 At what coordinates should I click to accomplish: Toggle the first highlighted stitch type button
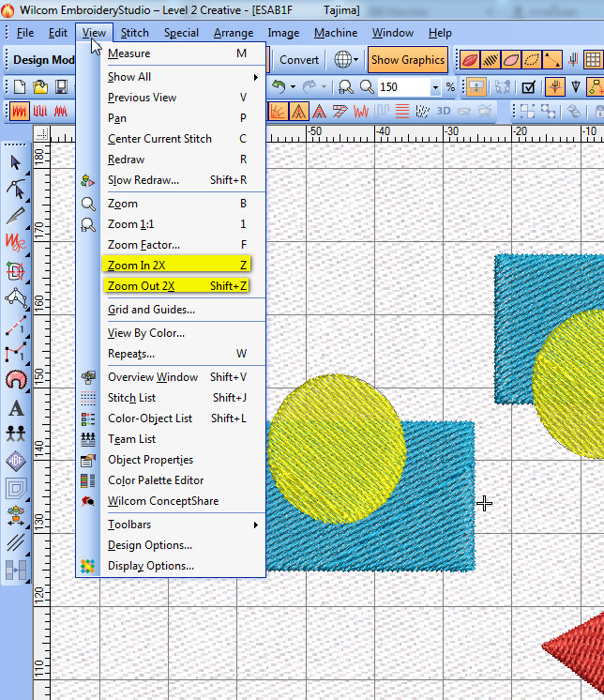pos(19,111)
